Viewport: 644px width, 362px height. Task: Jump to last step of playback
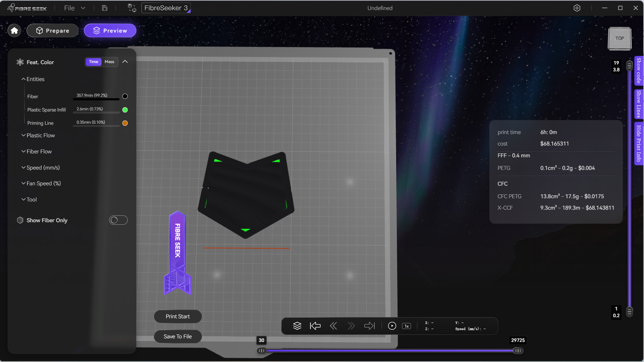370,326
